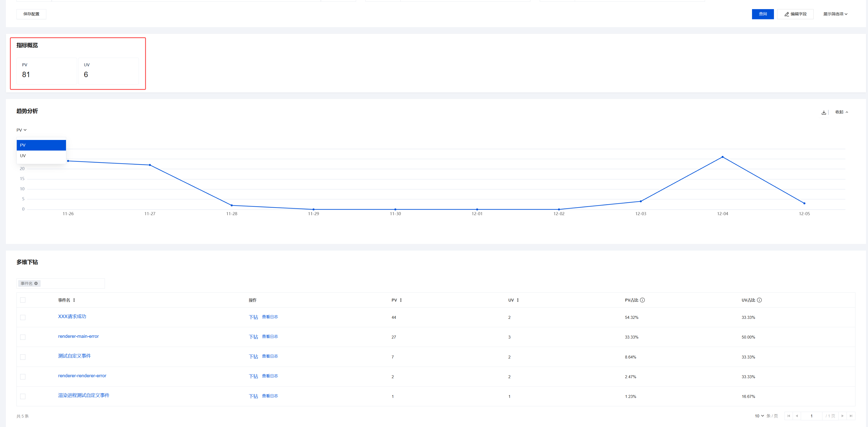Go to first page pagination icon
Screen dimensions: 868x427
788,416
